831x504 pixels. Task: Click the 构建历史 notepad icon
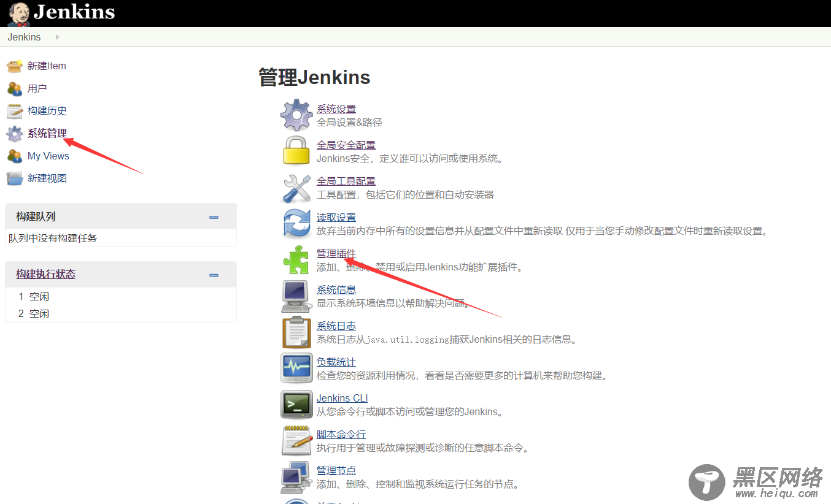tap(15, 111)
